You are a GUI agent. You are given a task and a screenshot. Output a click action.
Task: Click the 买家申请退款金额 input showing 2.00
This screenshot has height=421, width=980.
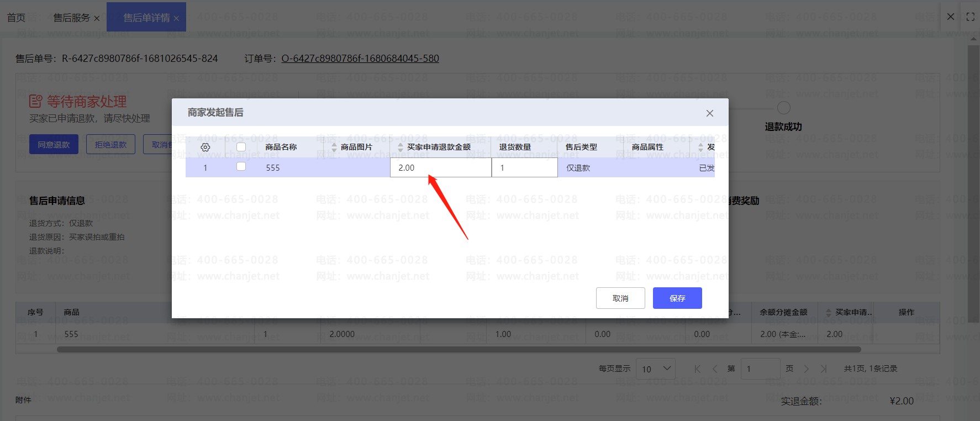tap(440, 167)
